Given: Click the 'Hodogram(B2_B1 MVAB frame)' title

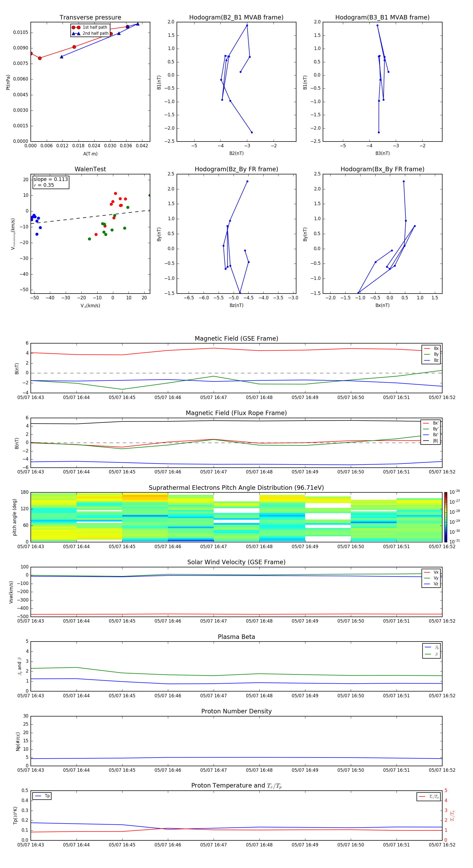Looking at the screenshot, I should [236, 18].
